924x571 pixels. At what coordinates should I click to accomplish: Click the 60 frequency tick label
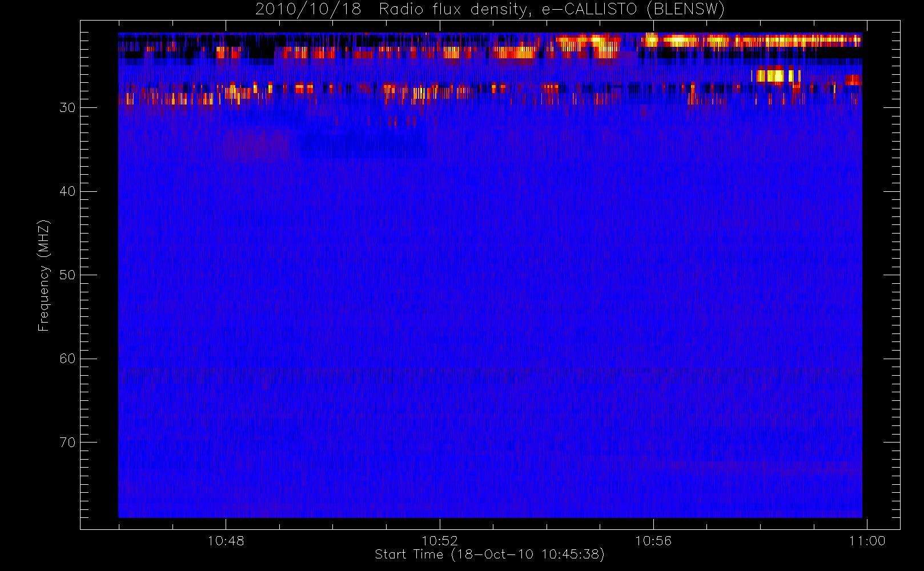pos(67,359)
